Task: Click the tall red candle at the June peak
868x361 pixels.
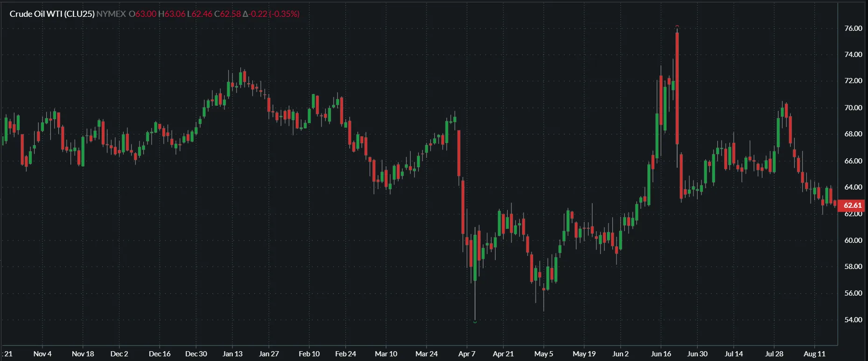Action: 677,89
